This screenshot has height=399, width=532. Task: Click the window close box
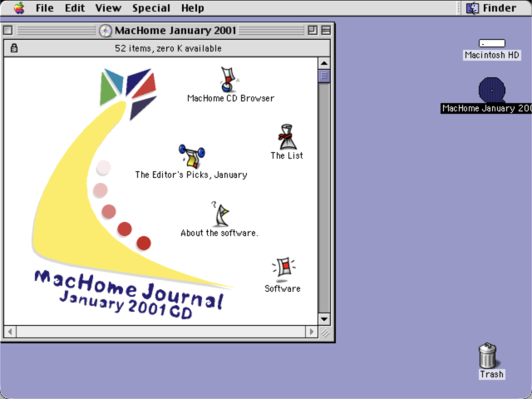coord(8,31)
